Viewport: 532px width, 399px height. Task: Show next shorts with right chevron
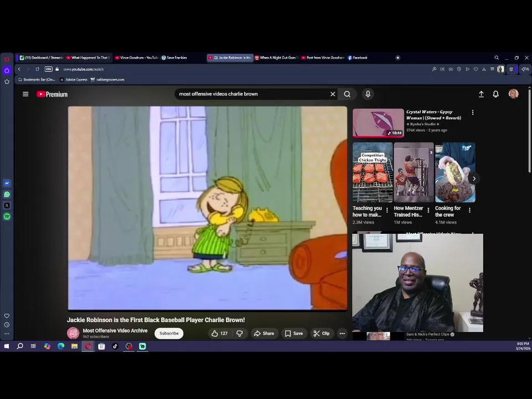[474, 178]
